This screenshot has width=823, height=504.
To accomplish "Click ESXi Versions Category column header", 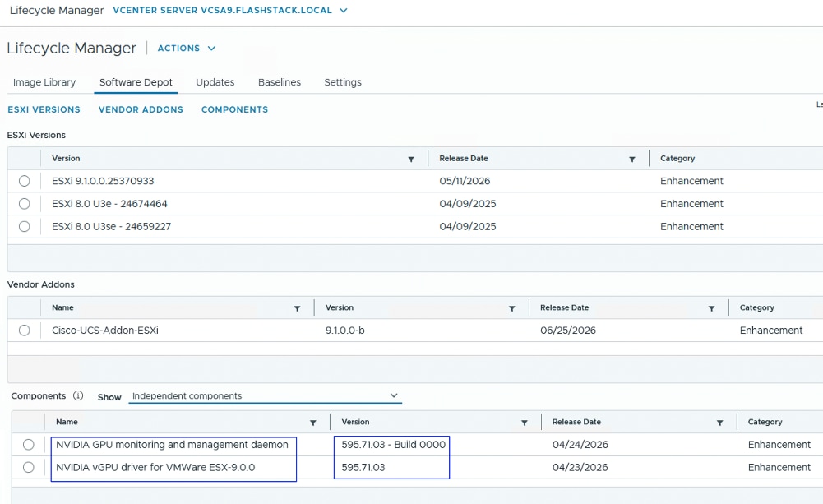I will coord(677,159).
